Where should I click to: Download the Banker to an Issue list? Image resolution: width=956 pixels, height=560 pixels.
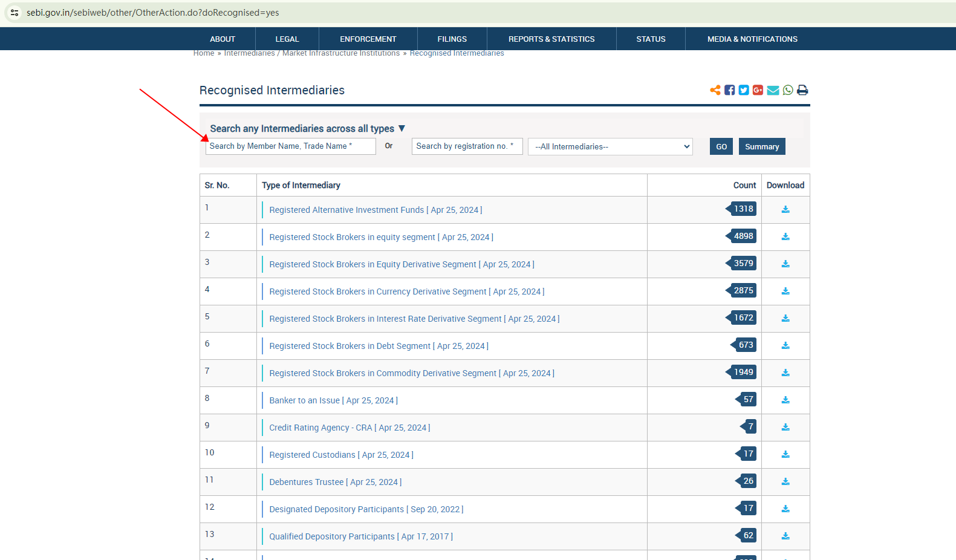(785, 400)
